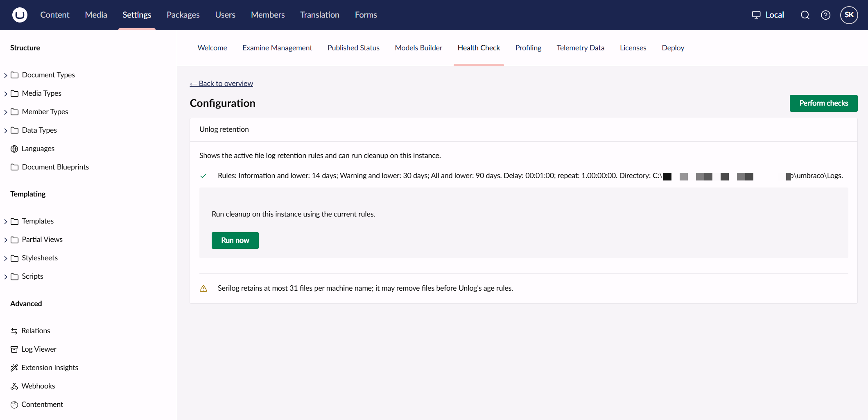868x420 pixels.
Task: Open the help question mark icon
Action: 825,15
